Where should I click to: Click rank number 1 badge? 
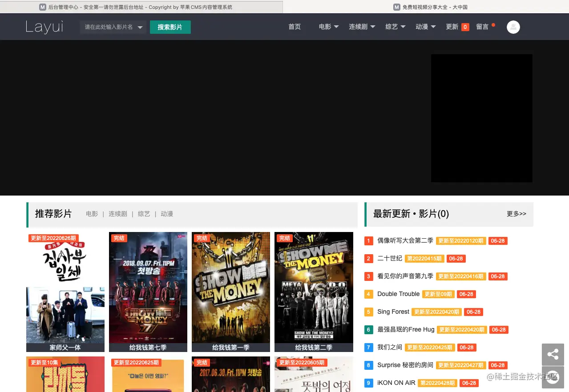pyautogui.click(x=368, y=241)
